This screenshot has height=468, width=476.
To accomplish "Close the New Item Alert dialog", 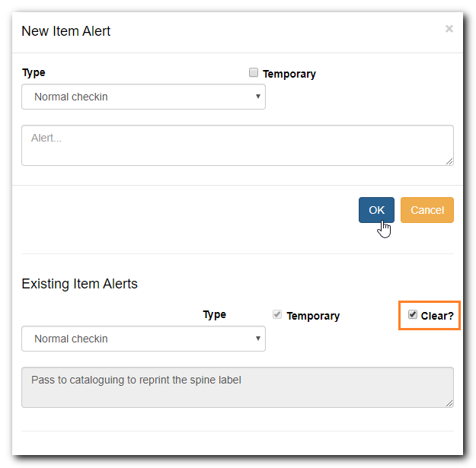I will pyautogui.click(x=449, y=29).
